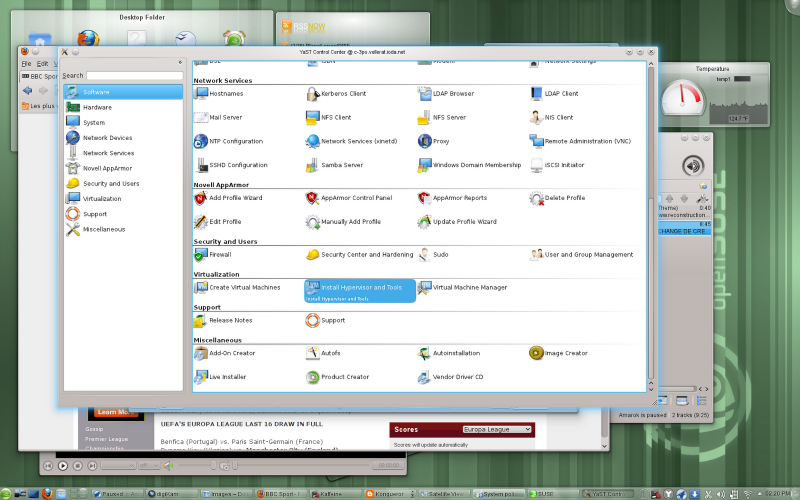800x500 pixels.
Task: Start the AppArmor Add Profile Wizard
Action: [228, 198]
